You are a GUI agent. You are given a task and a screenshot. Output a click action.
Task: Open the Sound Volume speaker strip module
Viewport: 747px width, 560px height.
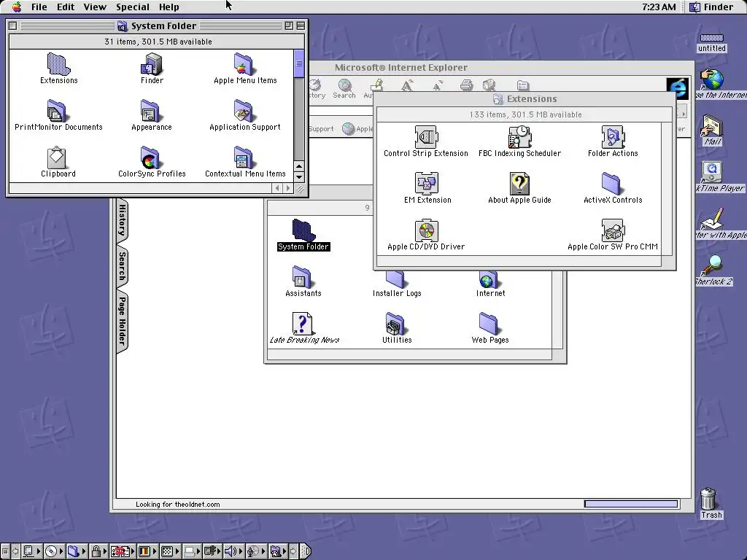click(x=234, y=551)
